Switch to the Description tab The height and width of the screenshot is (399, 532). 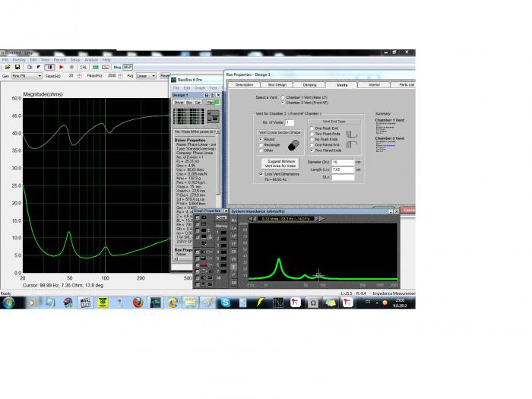click(x=244, y=85)
